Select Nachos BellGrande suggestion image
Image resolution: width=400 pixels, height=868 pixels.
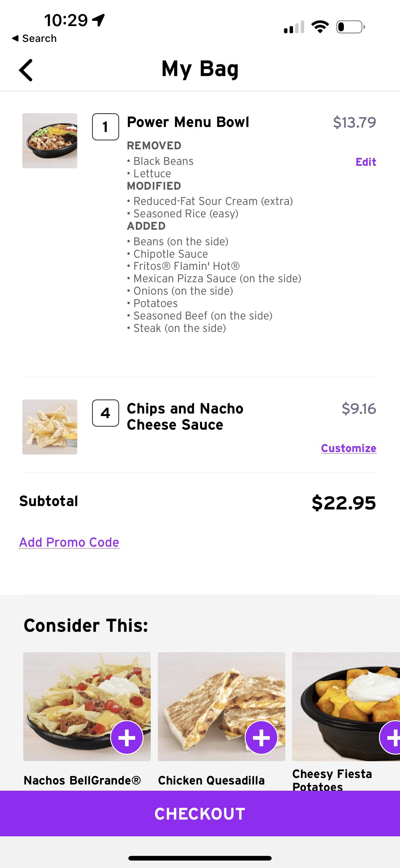point(87,707)
